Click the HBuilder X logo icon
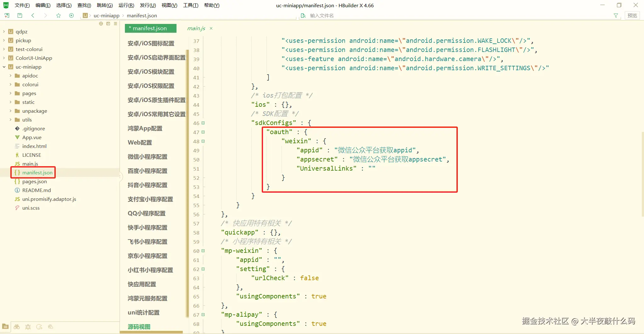Screen dimensions: 644x334 pyautogui.click(x=6, y=5)
